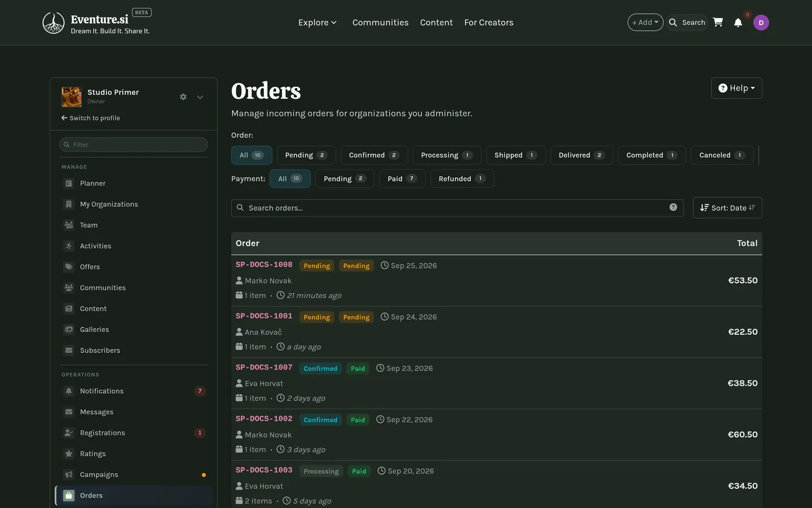
Task: Click the Studio Primer thumbnail image
Action: click(72, 97)
